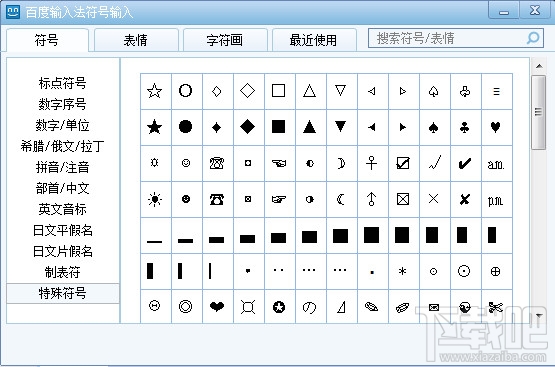This screenshot has height=367, width=555.
Task: Insert the large black heart in bottom row
Action: click(217, 307)
